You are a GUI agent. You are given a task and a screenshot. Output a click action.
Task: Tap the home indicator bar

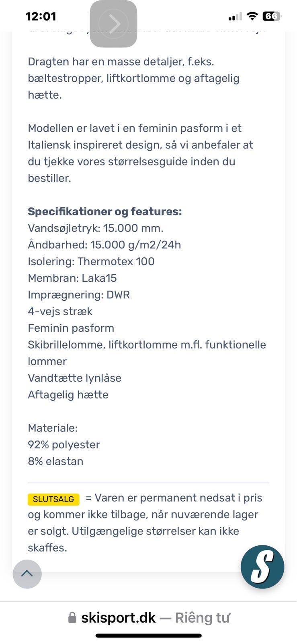click(148, 636)
